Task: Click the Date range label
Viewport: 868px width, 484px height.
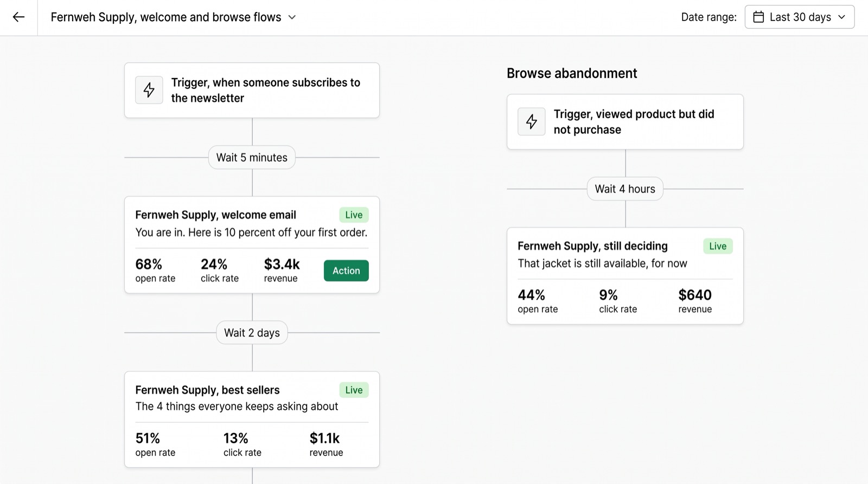Action: (x=709, y=17)
